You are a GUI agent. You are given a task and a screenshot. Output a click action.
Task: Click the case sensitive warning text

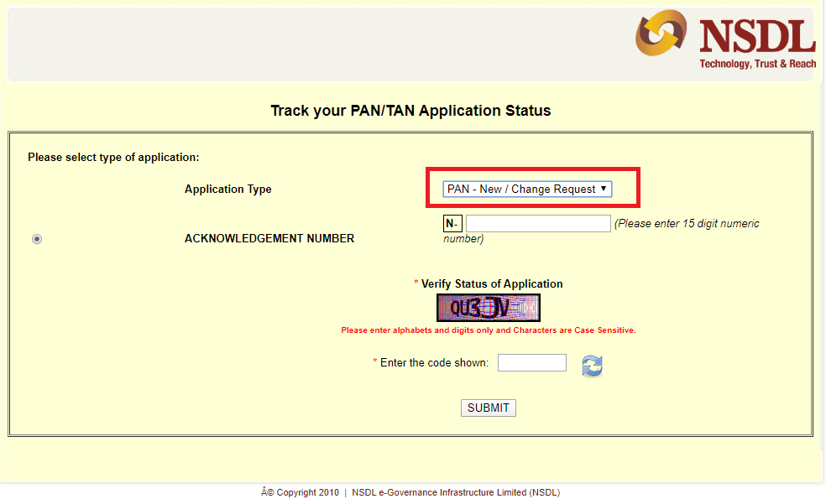[488, 330]
